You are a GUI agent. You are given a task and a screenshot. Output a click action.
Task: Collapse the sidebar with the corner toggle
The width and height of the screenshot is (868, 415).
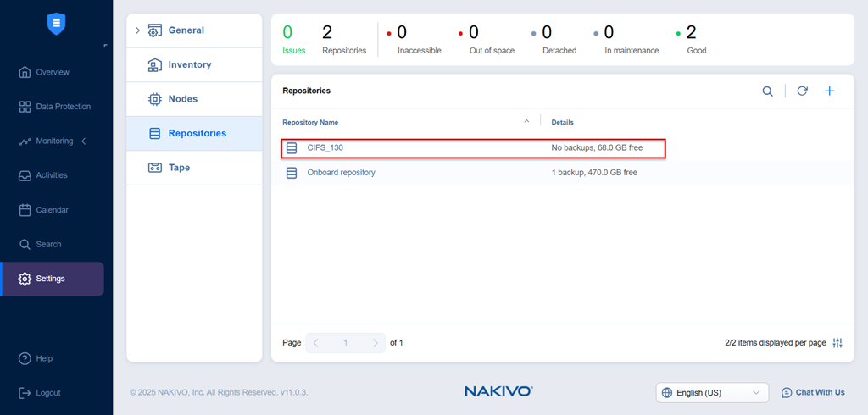coord(105,46)
